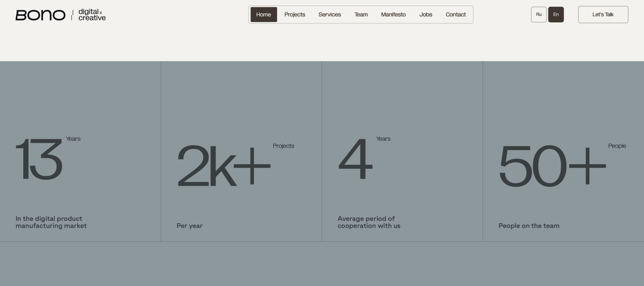
Task: Select the En language option
Action: point(556,15)
